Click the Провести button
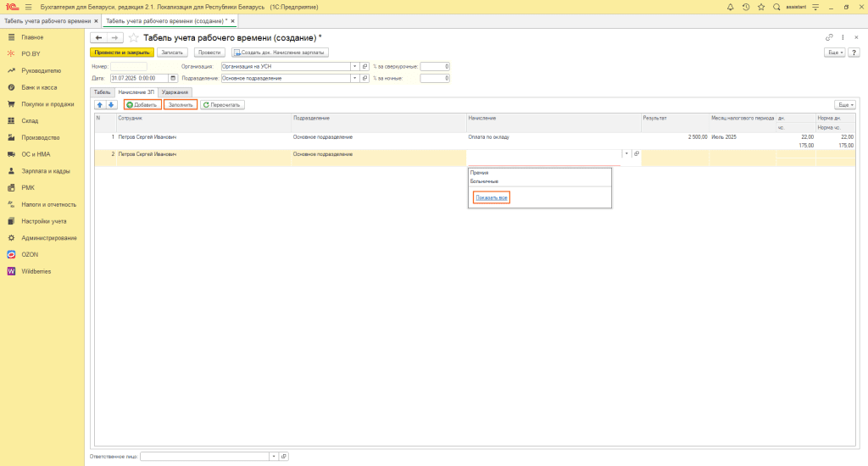The width and height of the screenshot is (868, 466). point(209,53)
